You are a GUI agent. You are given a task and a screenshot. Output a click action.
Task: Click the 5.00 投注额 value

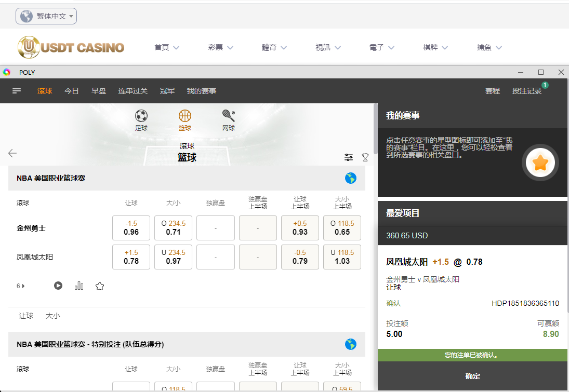click(394, 334)
